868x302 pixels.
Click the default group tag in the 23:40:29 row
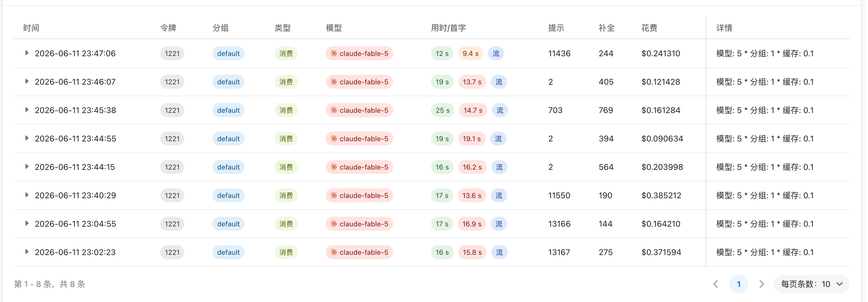click(x=228, y=196)
